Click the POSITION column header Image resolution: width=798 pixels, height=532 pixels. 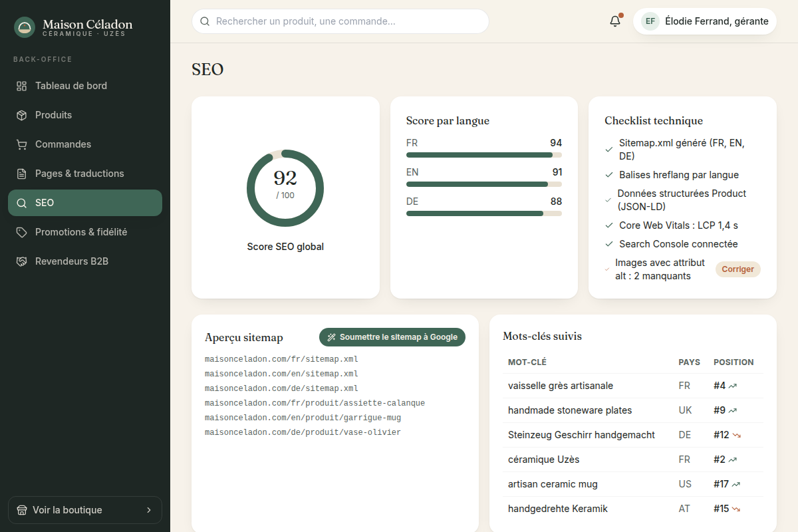(x=733, y=362)
